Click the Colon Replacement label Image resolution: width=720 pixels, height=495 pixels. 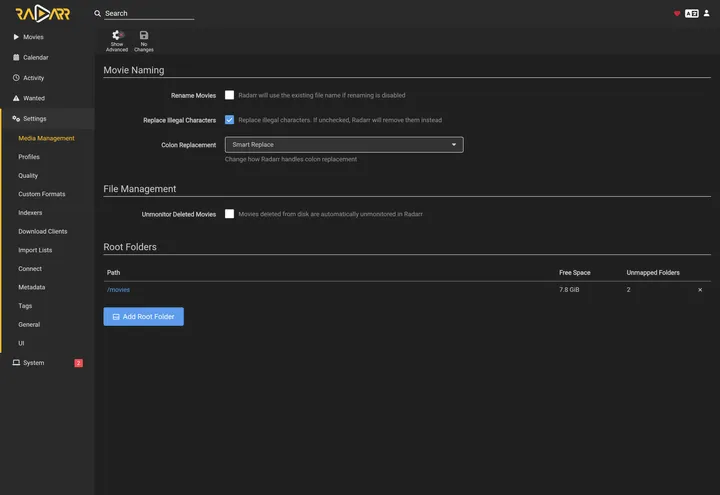pyautogui.click(x=188, y=145)
